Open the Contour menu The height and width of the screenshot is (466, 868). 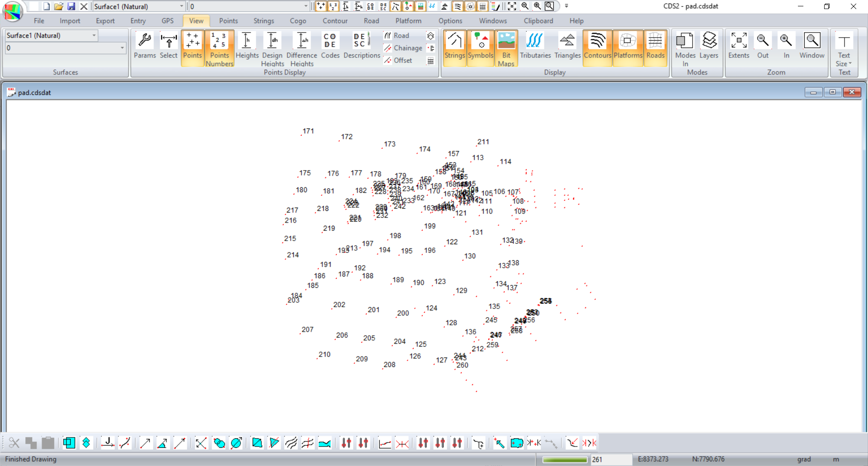click(335, 21)
